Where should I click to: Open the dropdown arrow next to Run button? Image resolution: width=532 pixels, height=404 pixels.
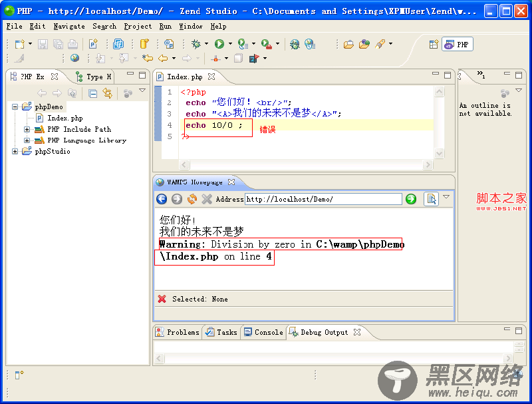pyautogui.click(x=231, y=45)
